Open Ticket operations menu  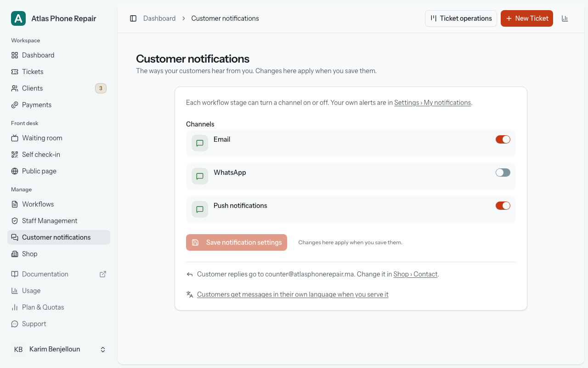(461, 18)
